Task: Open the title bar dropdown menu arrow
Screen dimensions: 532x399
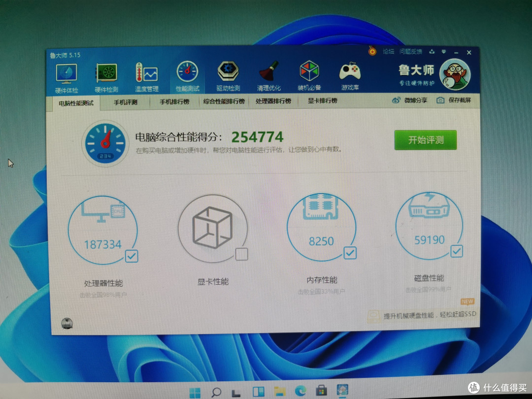Action: point(443,52)
